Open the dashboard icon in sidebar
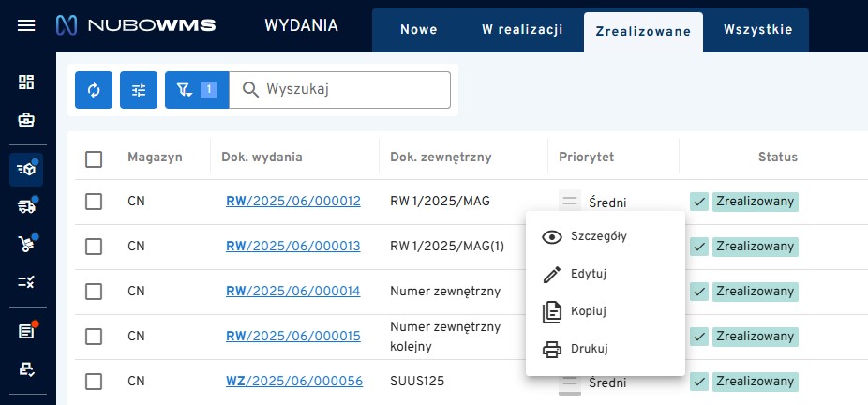The width and height of the screenshot is (868, 405). click(26, 82)
